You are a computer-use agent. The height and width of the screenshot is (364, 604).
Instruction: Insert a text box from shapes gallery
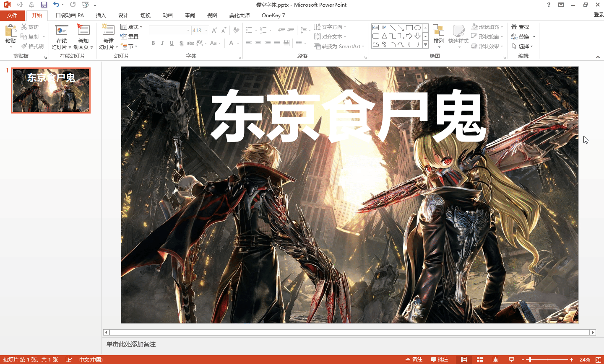(376, 28)
